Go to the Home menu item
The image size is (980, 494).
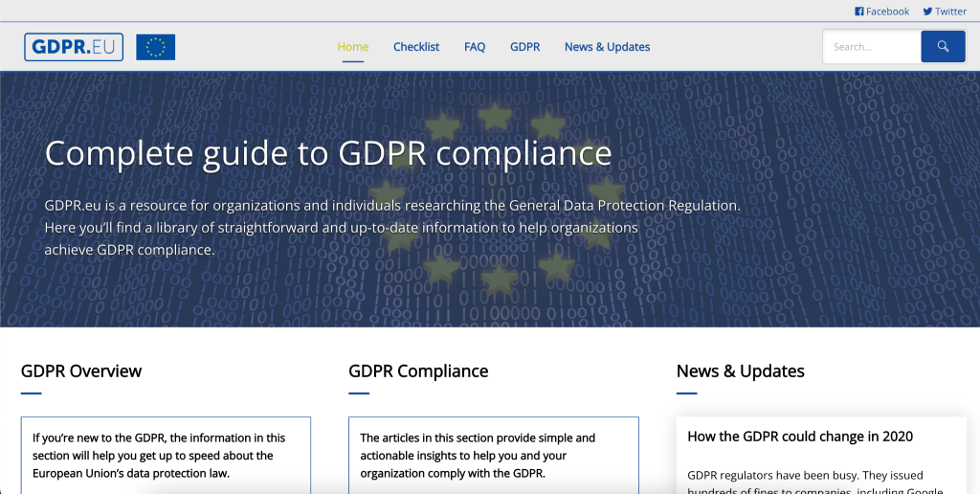353,47
